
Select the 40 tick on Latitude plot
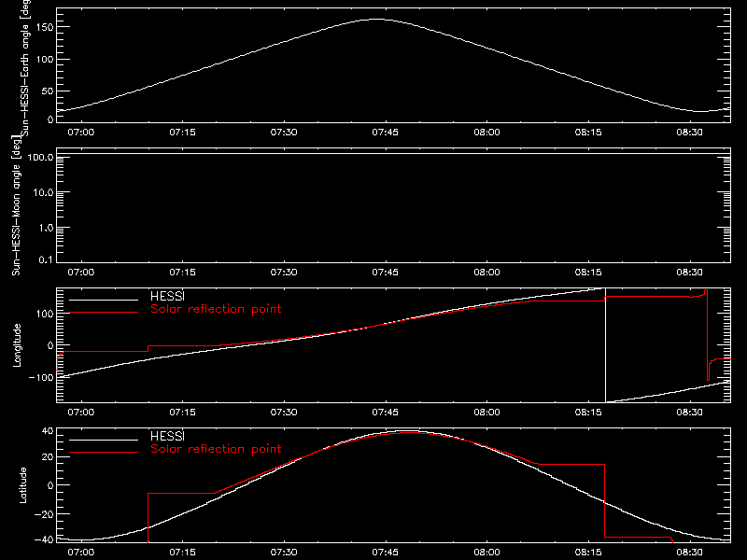tap(48, 431)
